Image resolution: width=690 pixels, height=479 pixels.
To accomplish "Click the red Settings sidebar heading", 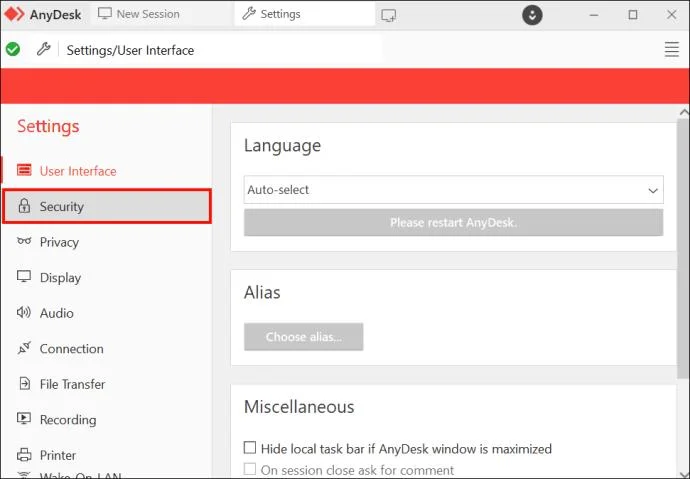I will coord(48,126).
